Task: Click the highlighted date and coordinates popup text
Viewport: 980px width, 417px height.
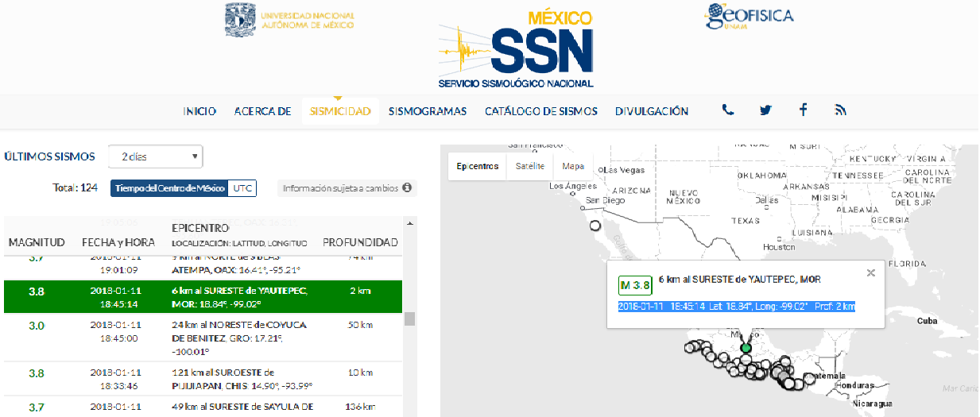Action: tap(737, 306)
